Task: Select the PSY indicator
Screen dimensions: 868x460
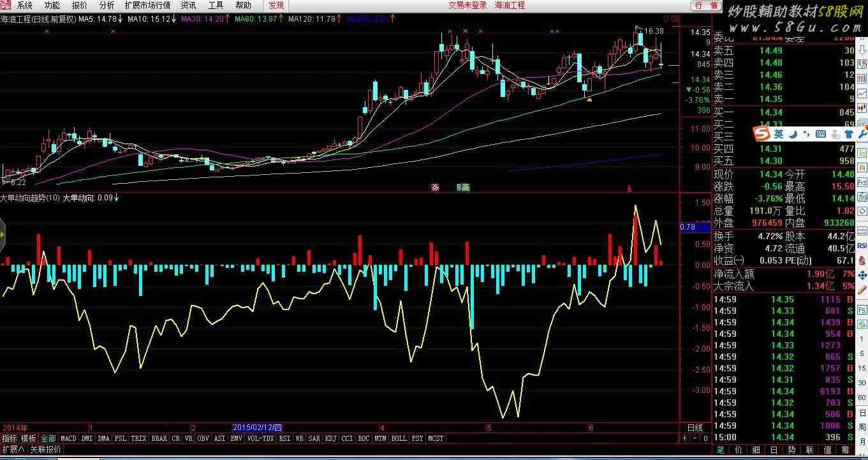Action: (x=418, y=438)
